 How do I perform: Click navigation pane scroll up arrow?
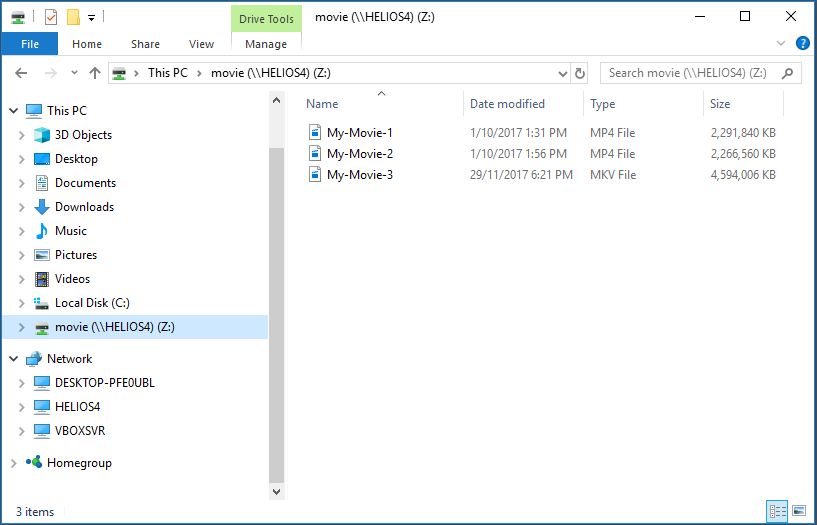(277, 101)
